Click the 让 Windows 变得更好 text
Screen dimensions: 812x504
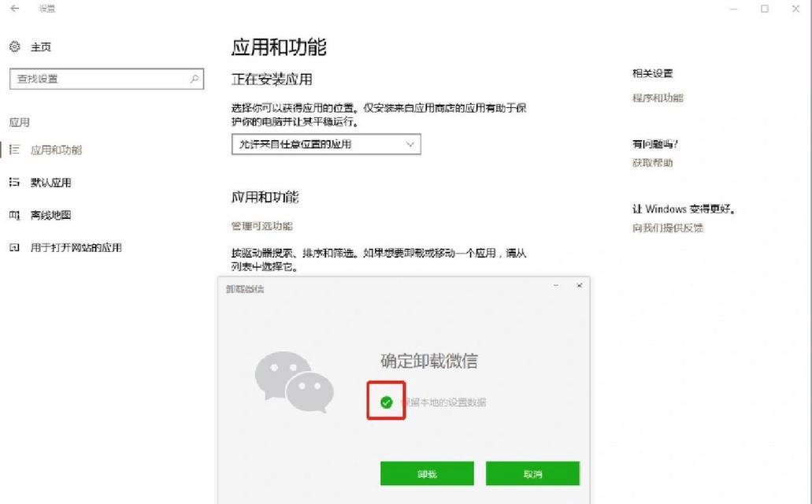pos(684,209)
